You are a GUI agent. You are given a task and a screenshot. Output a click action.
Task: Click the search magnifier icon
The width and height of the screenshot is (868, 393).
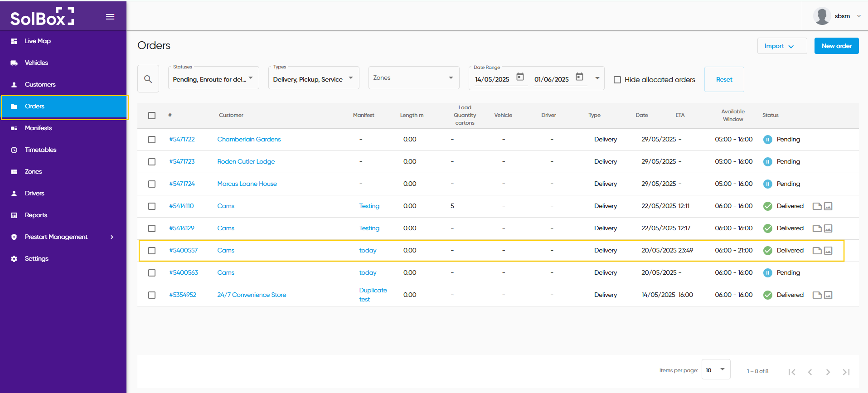[x=148, y=79]
